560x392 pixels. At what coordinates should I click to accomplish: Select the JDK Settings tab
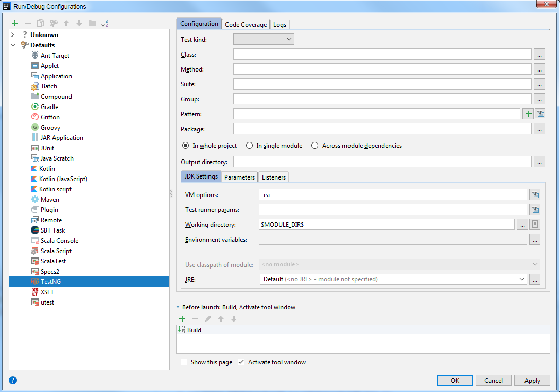(201, 176)
